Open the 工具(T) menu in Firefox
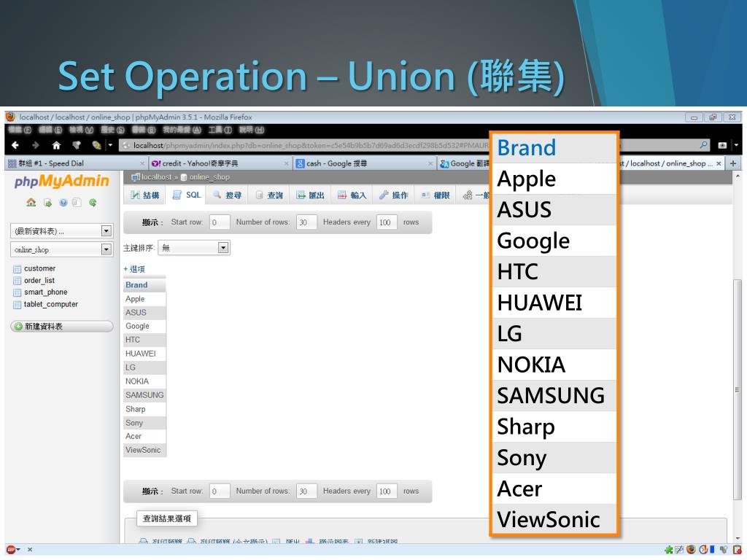Viewport: 747px width, 560px height. pos(220,130)
